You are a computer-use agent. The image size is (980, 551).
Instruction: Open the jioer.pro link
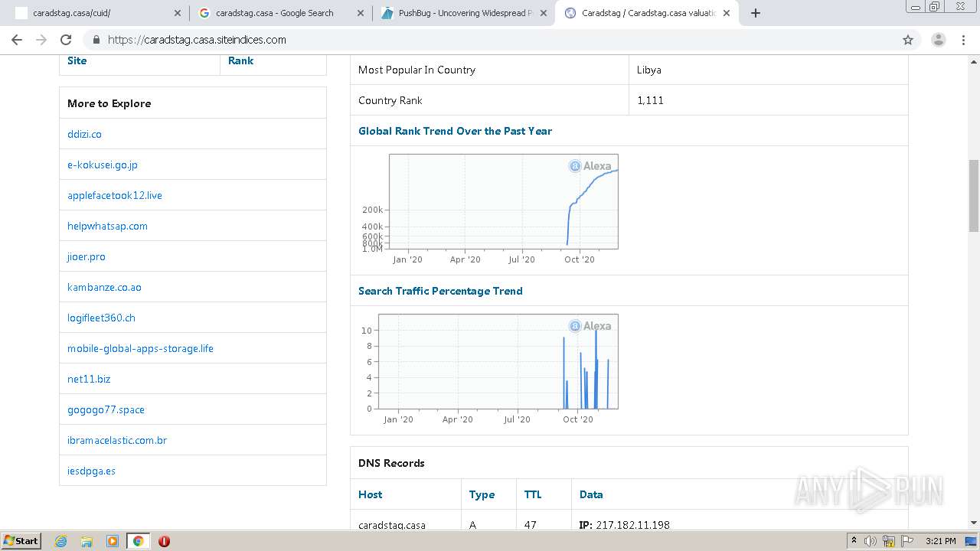coord(87,256)
